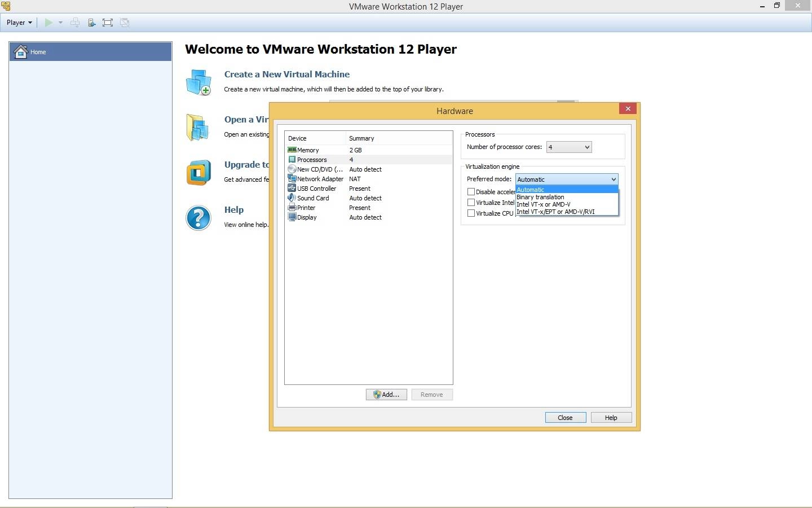Select the Sound Card row
This screenshot has width=812, height=508.
369,198
